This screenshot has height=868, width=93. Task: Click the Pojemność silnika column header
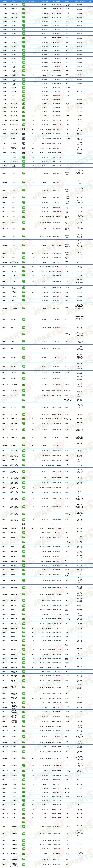[x=33, y=1]
